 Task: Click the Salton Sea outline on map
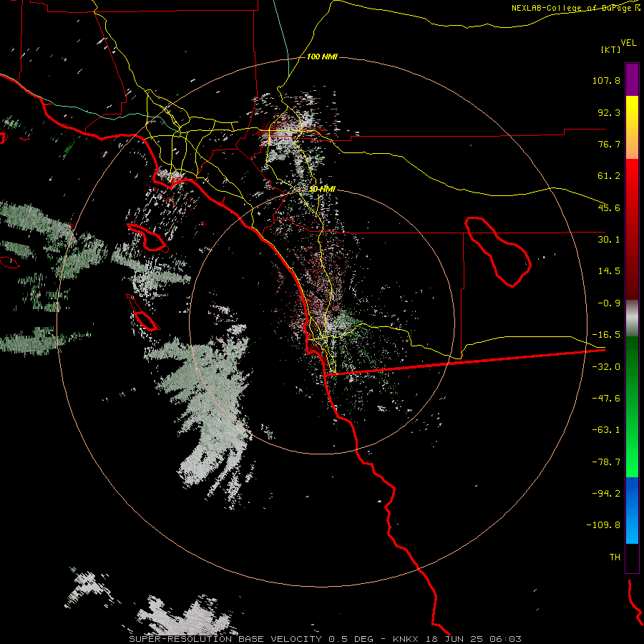point(498,251)
